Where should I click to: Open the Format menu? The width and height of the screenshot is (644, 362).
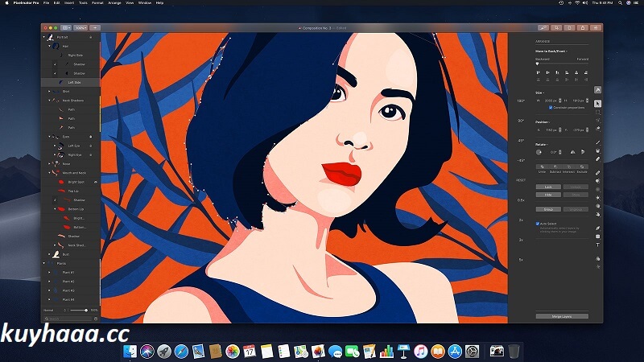(97, 3)
